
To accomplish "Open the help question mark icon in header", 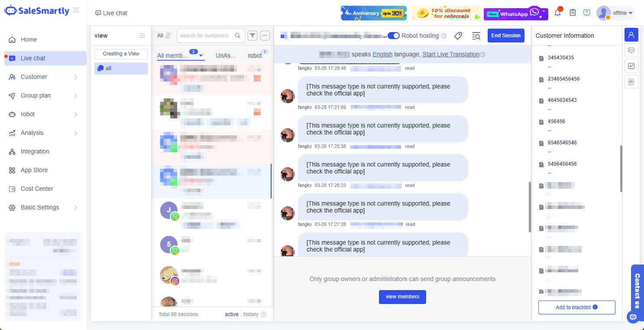I will (x=587, y=13).
